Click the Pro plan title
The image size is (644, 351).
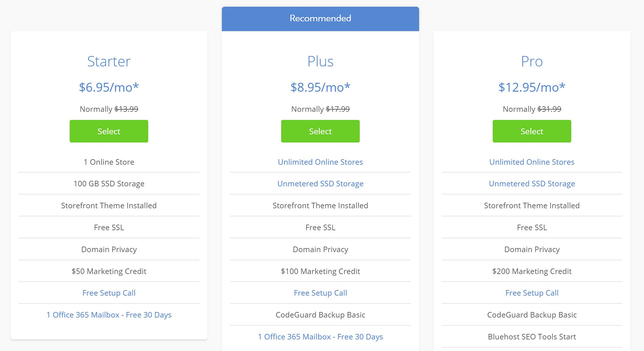[531, 61]
